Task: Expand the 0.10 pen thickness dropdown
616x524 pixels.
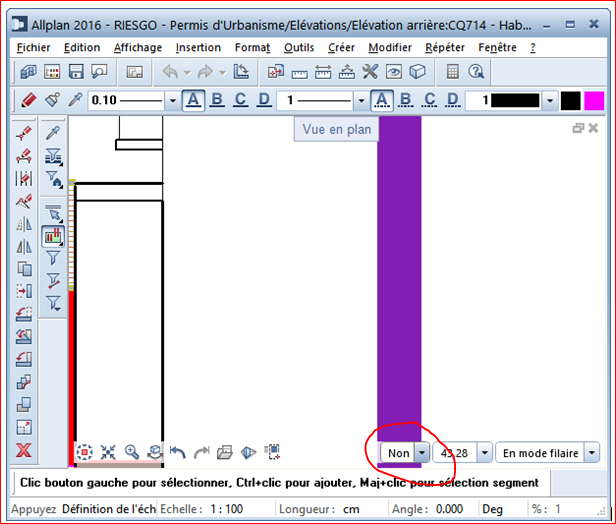Action: click(172, 101)
